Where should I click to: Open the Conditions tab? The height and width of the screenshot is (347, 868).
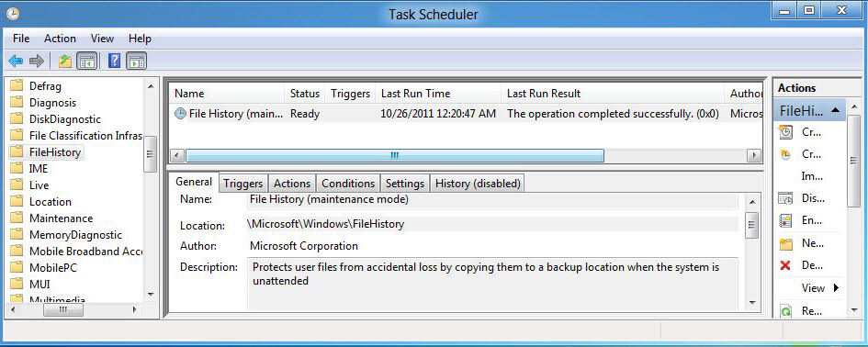click(347, 184)
